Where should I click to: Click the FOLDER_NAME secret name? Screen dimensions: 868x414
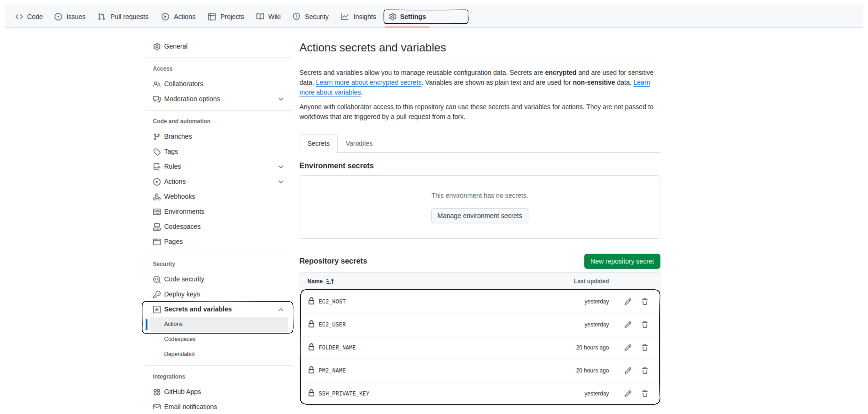[337, 348]
